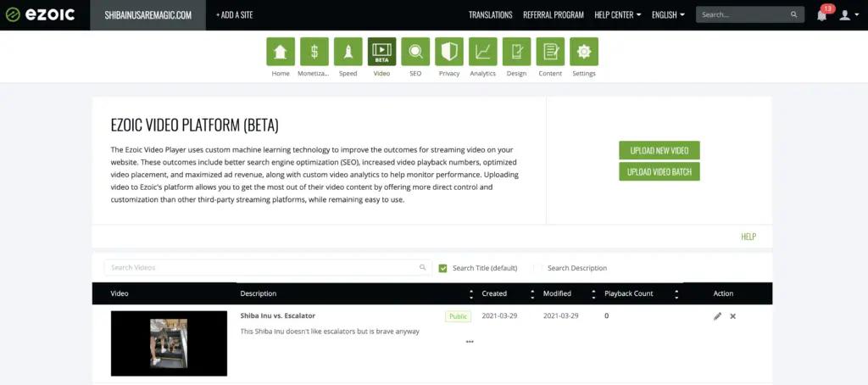Click the Video column header
868x385 pixels.
(120, 293)
